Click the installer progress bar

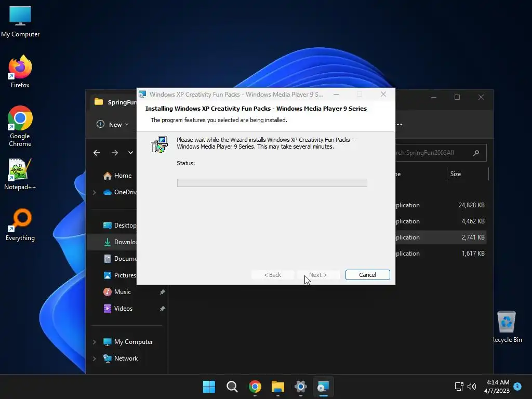(x=272, y=183)
